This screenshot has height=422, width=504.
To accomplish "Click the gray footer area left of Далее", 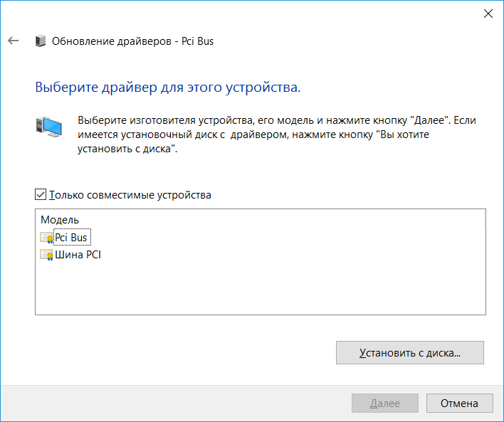I will tap(178, 403).
